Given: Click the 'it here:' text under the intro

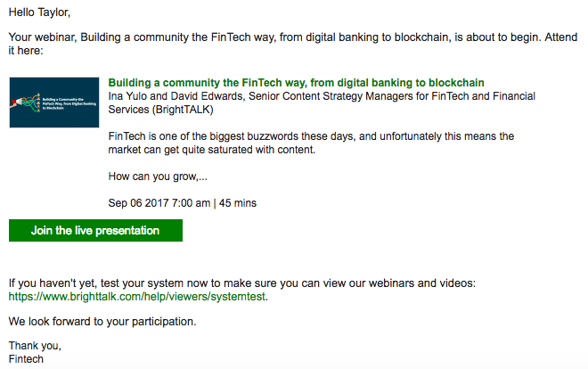Looking at the screenshot, I should [26, 50].
